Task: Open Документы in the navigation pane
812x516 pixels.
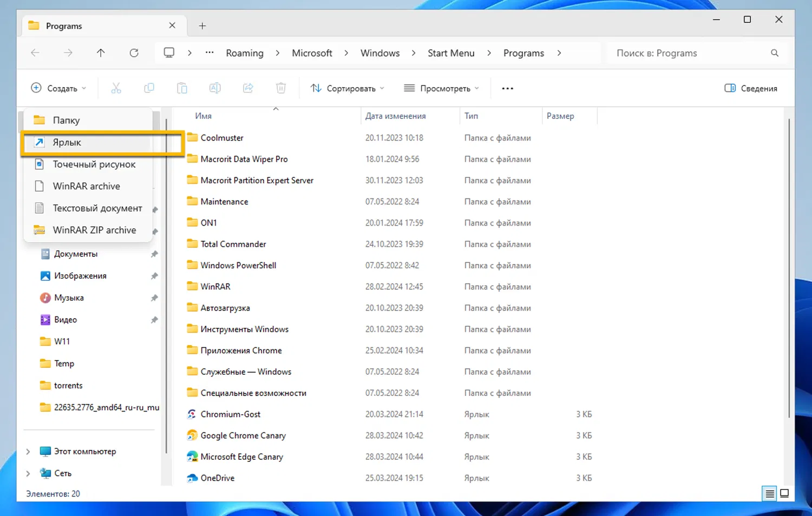Action: click(x=76, y=254)
